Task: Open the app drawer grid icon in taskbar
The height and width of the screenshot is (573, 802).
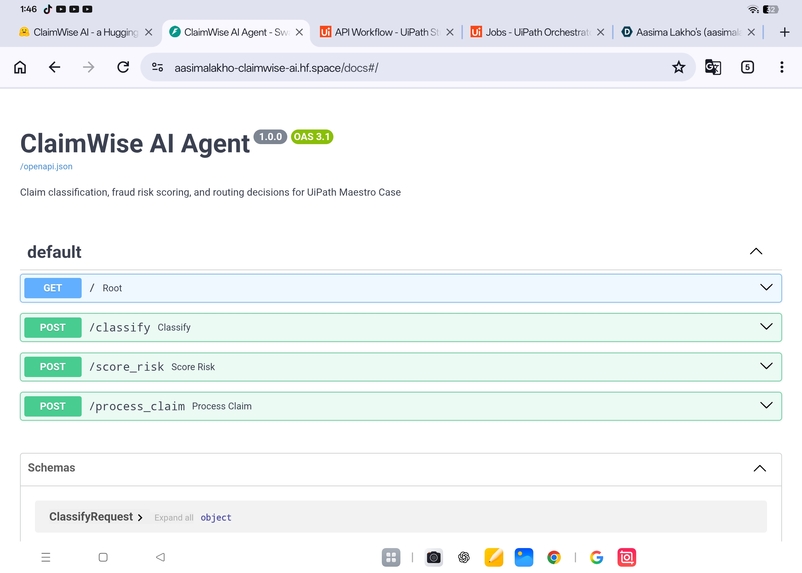Action: click(391, 557)
